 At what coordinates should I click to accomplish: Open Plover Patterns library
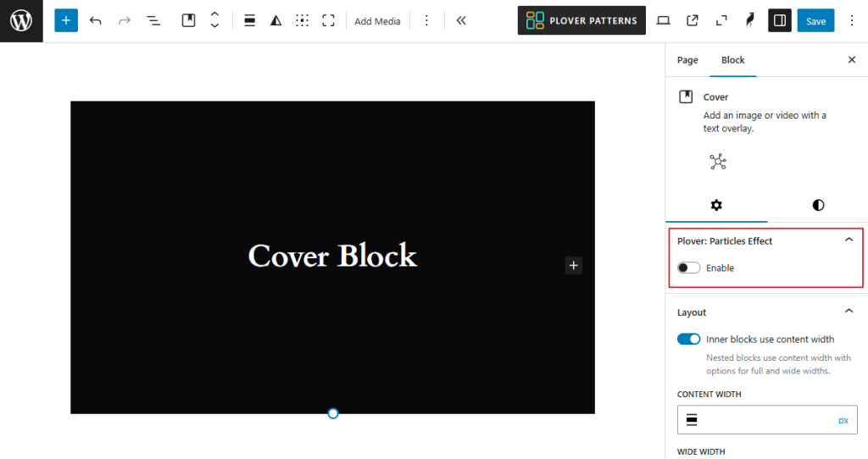pyautogui.click(x=581, y=20)
